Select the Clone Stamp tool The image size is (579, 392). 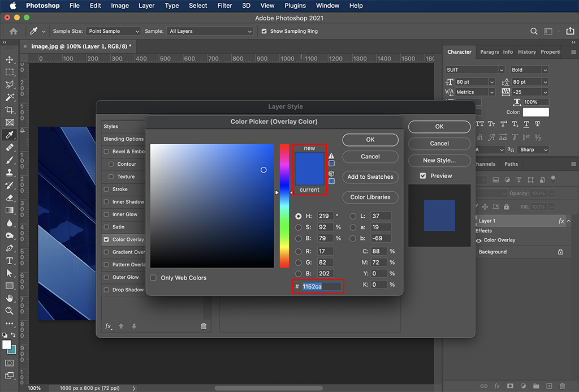(x=10, y=173)
